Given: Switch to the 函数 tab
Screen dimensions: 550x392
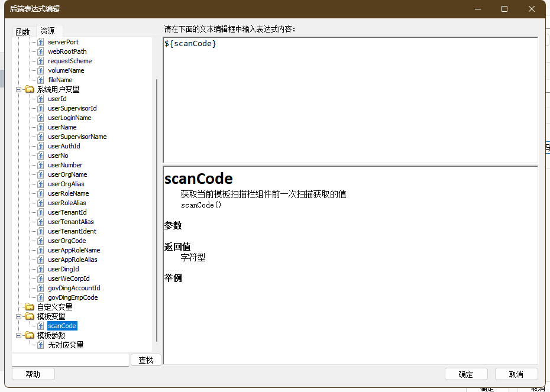Looking at the screenshot, I should tap(22, 32).
